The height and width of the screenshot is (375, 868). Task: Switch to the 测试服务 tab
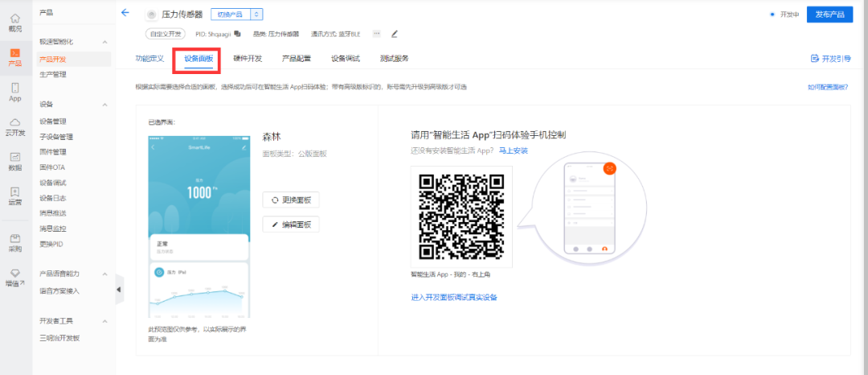pyautogui.click(x=394, y=59)
